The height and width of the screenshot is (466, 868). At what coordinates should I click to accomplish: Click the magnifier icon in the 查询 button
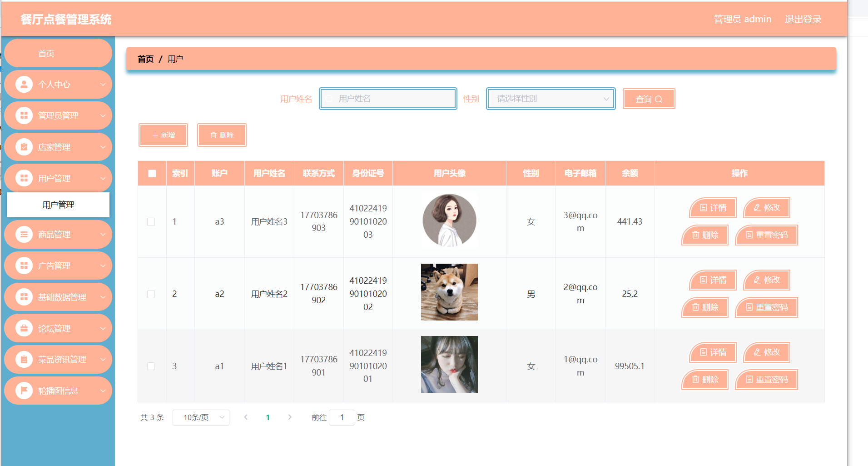point(660,99)
